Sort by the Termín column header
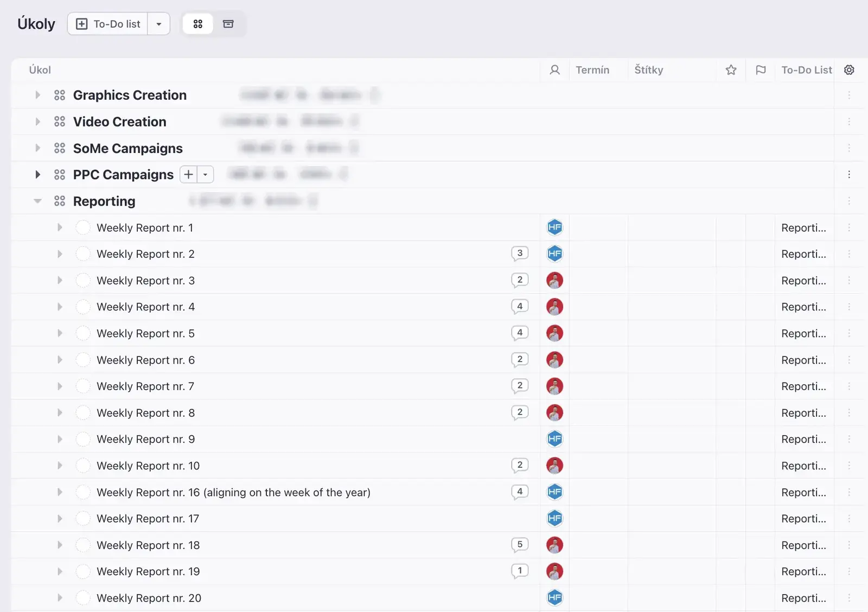Image resolution: width=868 pixels, height=612 pixels. coord(592,70)
